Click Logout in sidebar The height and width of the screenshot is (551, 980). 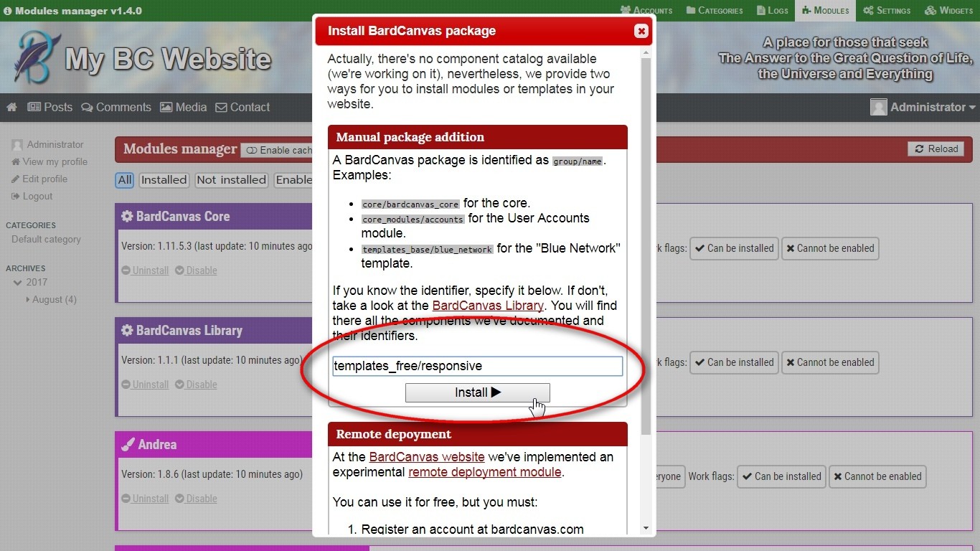click(32, 196)
